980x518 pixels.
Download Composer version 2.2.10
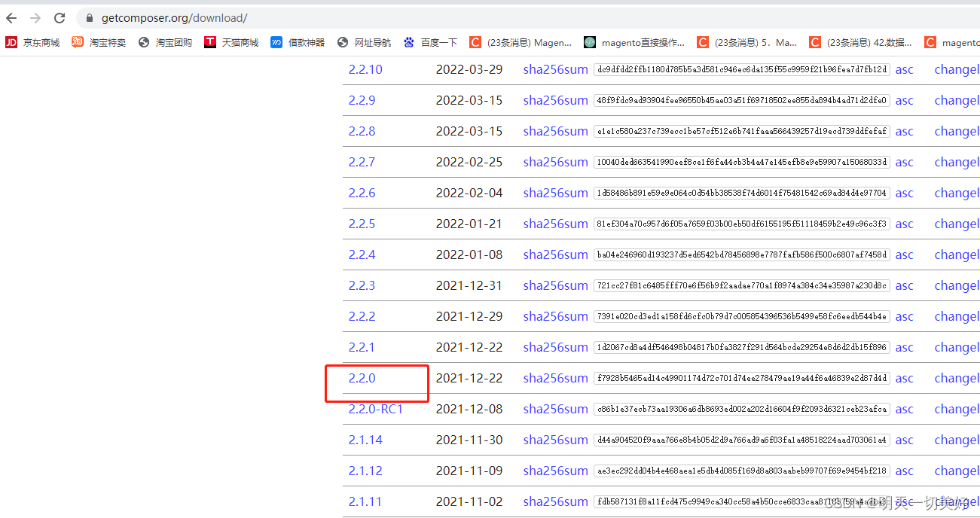tap(365, 69)
